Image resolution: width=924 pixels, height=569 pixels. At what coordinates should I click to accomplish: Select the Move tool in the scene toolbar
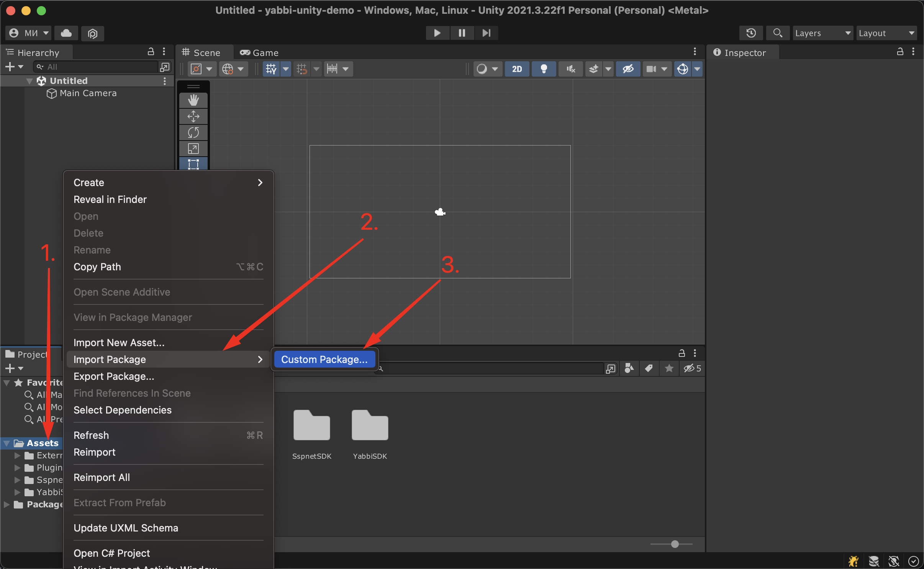[193, 116]
